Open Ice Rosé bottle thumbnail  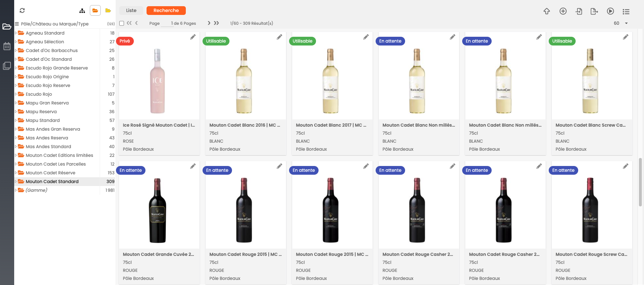(x=157, y=81)
